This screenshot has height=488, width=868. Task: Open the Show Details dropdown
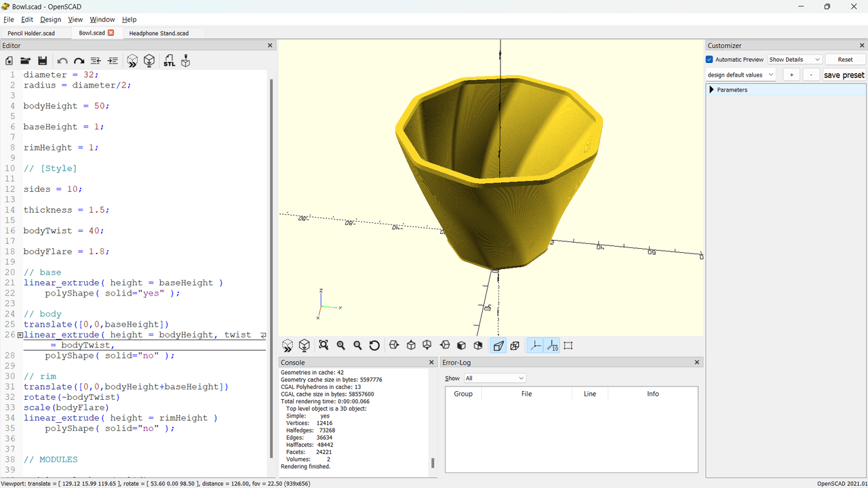pyautogui.click(x=795, y=60)
